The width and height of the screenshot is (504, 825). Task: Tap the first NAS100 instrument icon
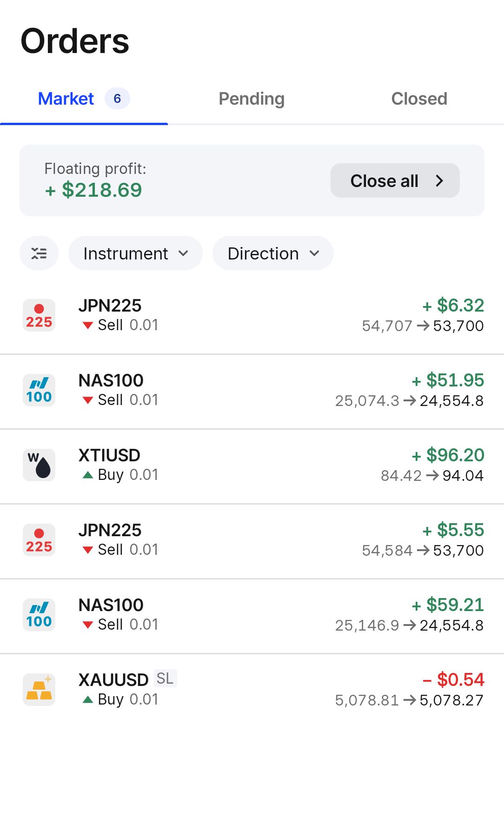39,390
